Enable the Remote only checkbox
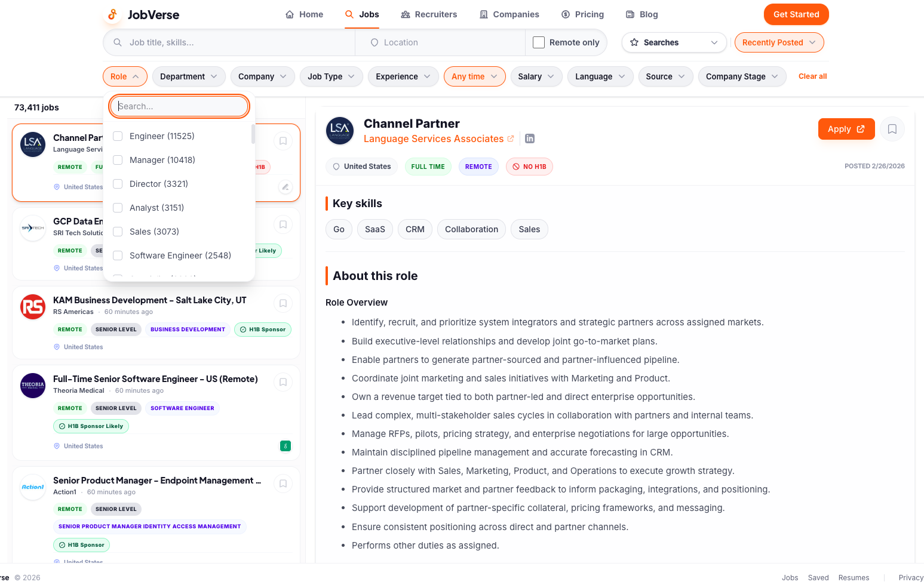 click(538, 42)
